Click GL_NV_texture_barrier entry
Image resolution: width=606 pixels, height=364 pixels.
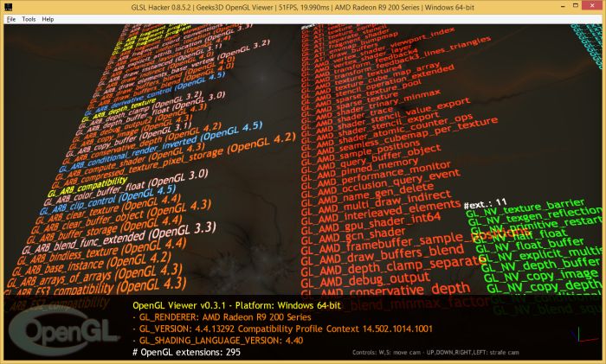[x=525, y=208]
